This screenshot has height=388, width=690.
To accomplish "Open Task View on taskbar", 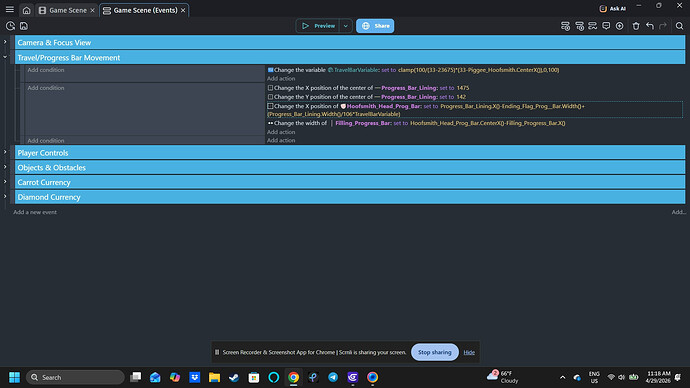I will 136,377.
